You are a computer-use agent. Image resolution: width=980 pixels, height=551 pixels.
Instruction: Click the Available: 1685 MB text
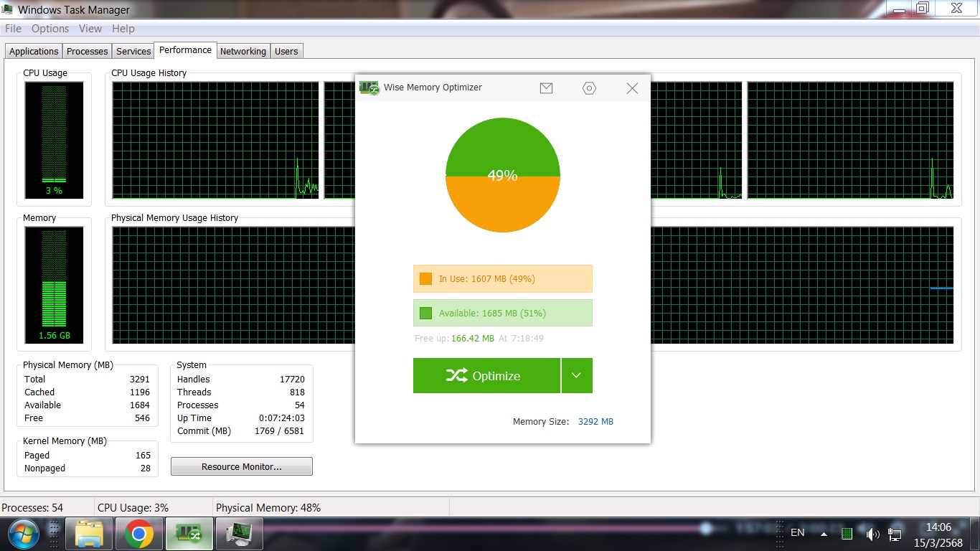tap(492, 313)
